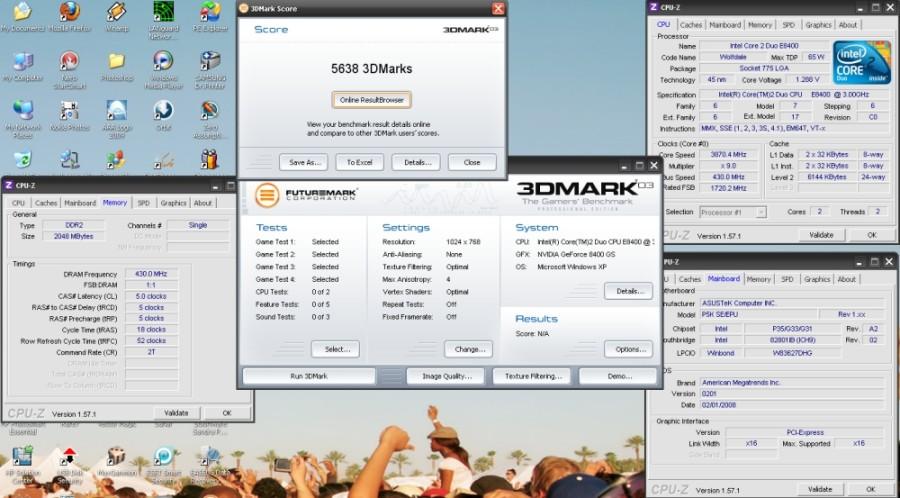This screenshot has height=498, width=900.
Task: Click the DRAM Frequency 430.0 MHz field
Action: point(152,274)
